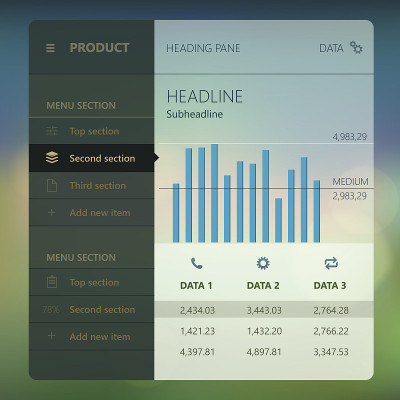
Task: Click the phone icon above DATA 1
Action: tap(197, 263)
